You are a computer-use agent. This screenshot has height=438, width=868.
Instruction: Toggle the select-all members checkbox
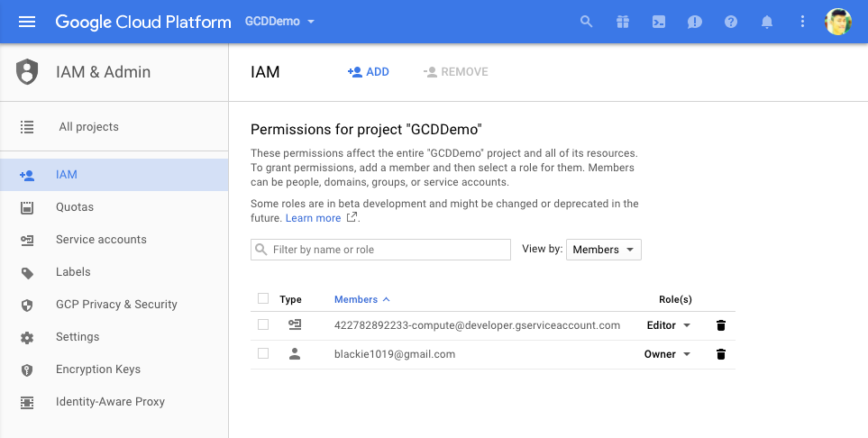pyautogui.click(x=263, y=299)
